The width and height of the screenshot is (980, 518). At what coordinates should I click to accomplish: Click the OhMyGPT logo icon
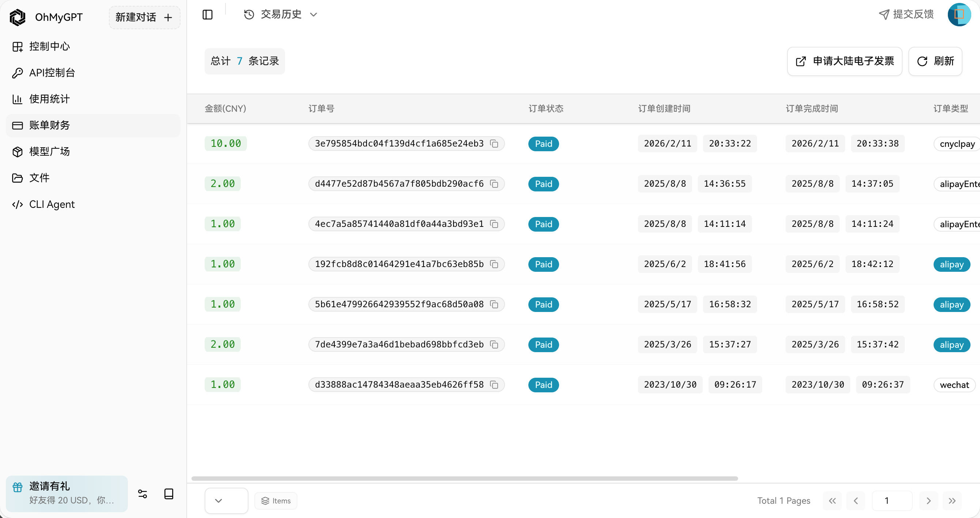pyautogui.click(x=18, y=18)
